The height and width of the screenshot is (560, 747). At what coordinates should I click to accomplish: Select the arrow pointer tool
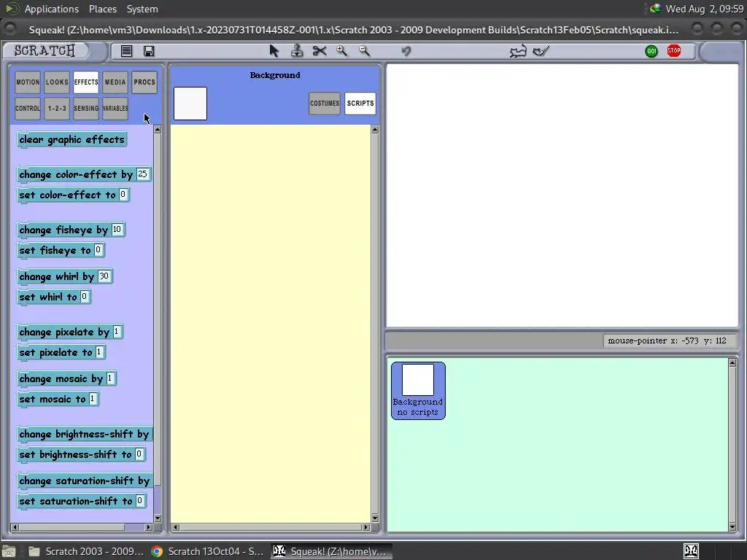pyautogui.click(x=274, y=51)
